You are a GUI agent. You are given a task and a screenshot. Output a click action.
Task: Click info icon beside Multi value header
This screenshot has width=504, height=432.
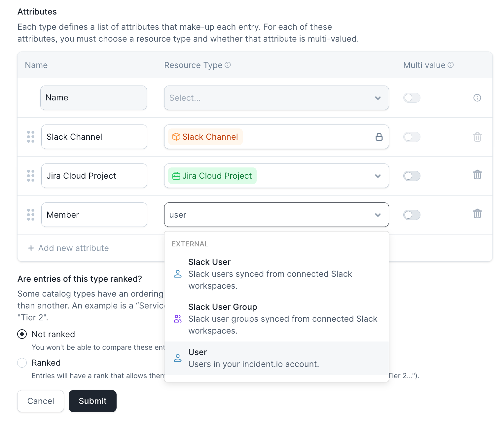click(x=450, y=65)
